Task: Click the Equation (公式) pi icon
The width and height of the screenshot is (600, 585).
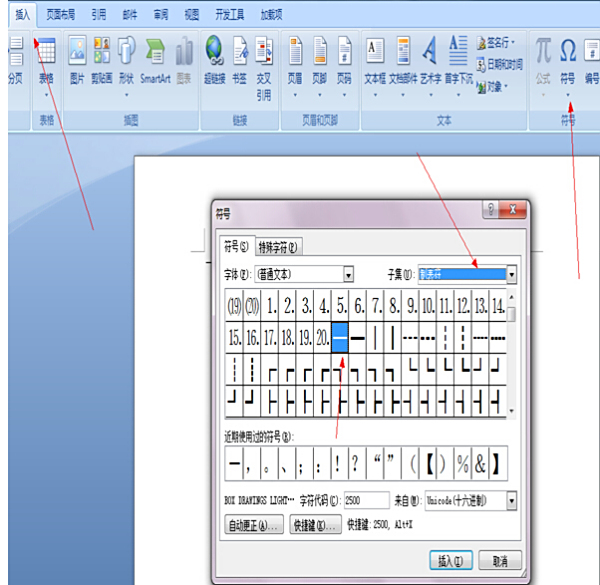Action: tap(543, 50)
